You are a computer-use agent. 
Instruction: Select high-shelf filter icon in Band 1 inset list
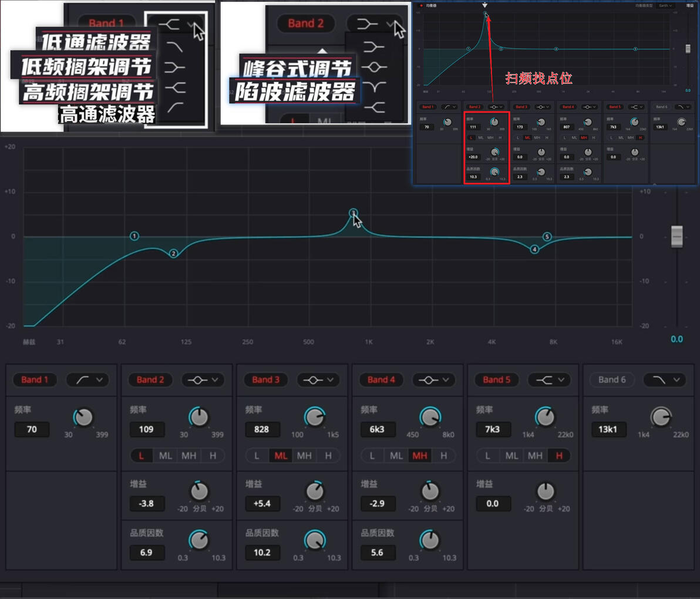tap(176, 88)
